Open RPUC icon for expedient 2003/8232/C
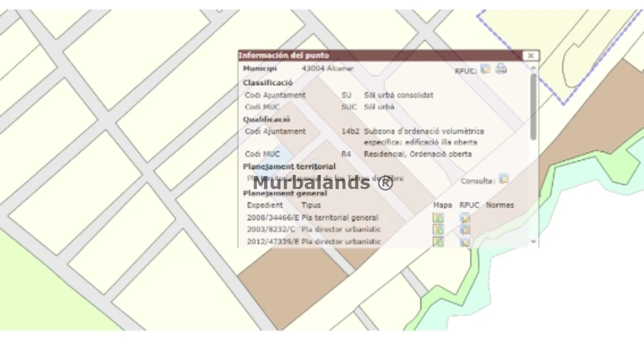The width and height of the screenshot is (644, 362). coord(465,230)
